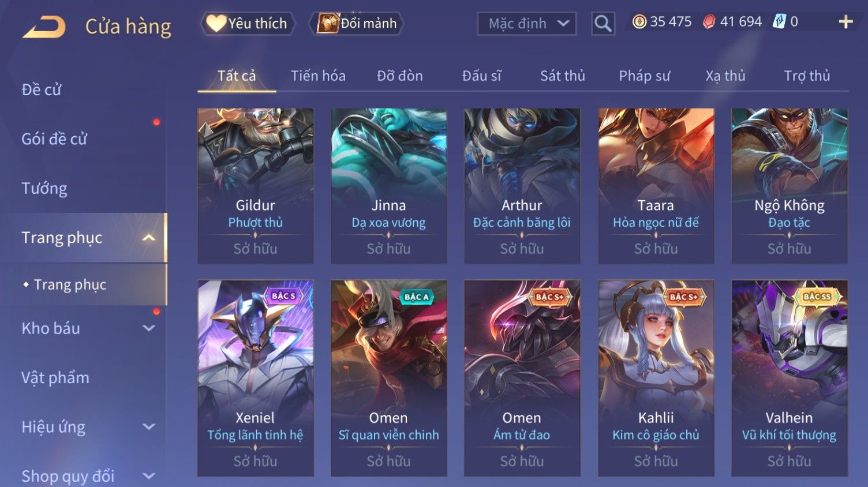This screenshot has height=487, width=868.
Task: Open Gói đề cử in the sidebar
Action: [x=54, y=139]
